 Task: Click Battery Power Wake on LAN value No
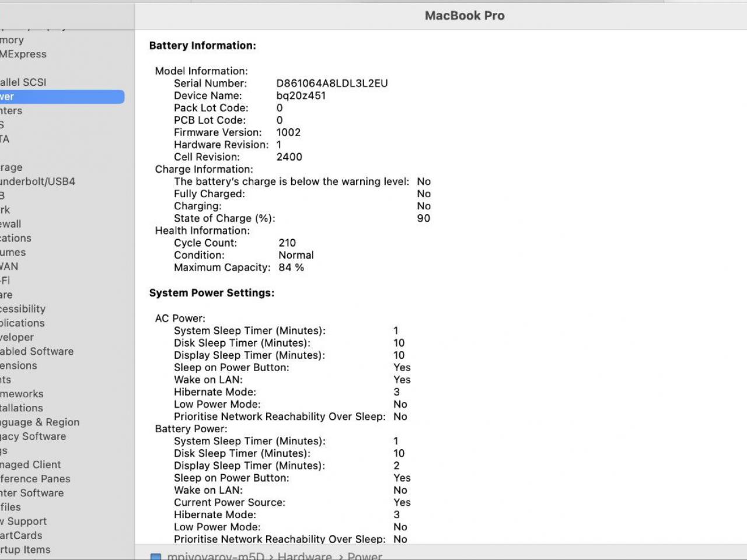[400, 490]
